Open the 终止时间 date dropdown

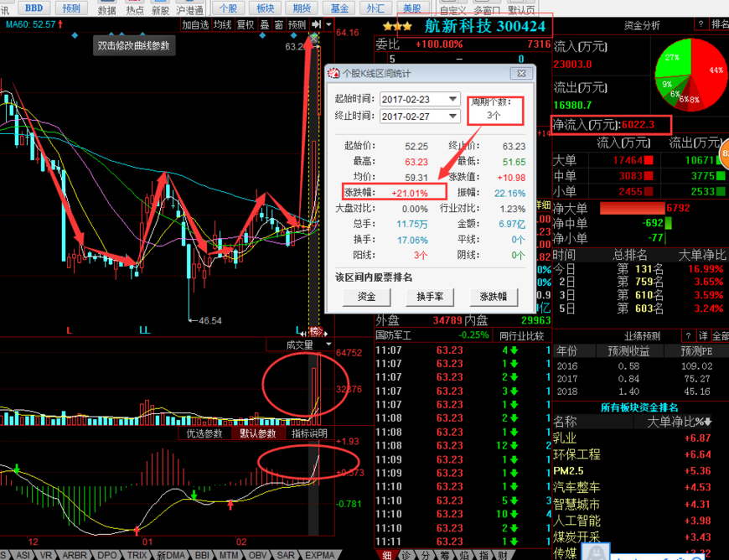click(x=452, y=117)
